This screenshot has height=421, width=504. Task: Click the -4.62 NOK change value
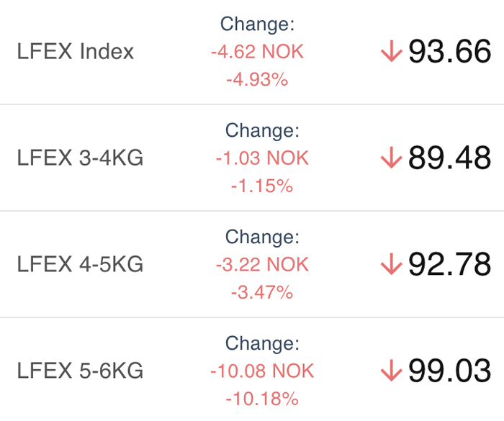257,51
